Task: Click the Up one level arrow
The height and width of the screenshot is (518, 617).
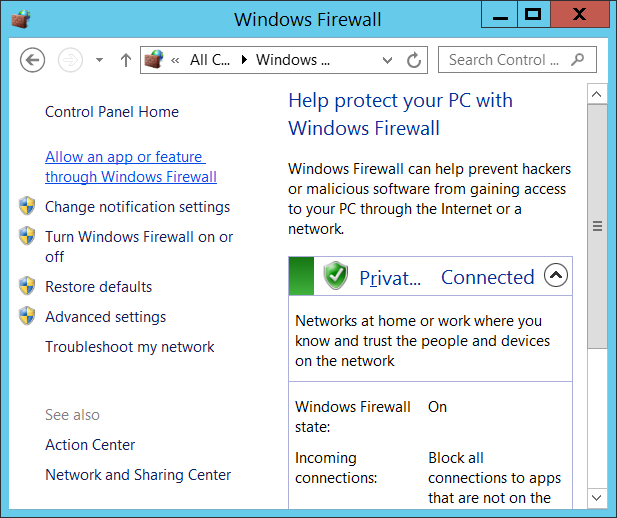Action: click(x=126, y=60)
